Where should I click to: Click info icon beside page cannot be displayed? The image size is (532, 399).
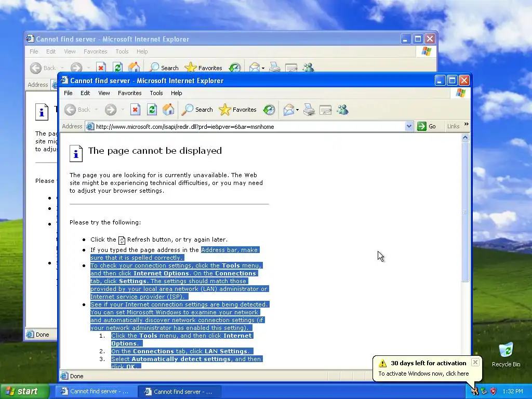(x=76, y=153)
